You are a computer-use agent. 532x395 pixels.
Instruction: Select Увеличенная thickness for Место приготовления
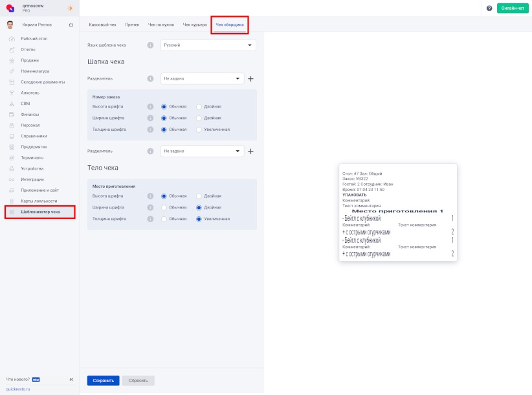pyautogui.click(x=199, y=220)
